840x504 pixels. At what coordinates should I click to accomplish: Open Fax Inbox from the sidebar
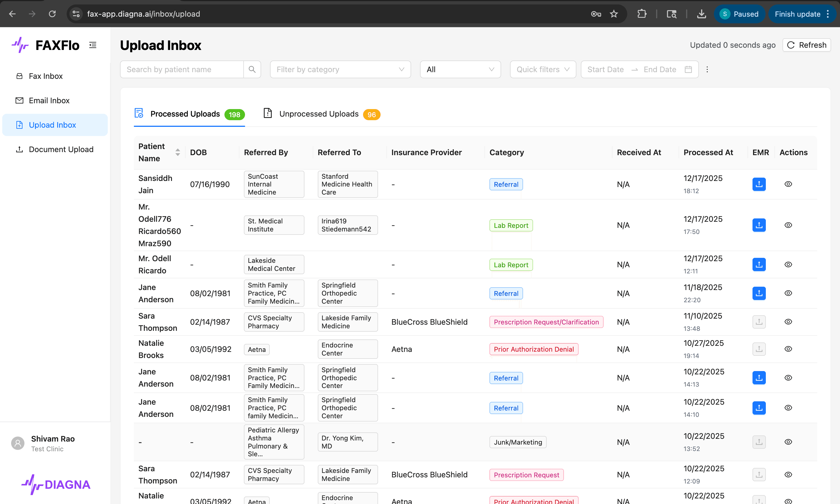55,76
